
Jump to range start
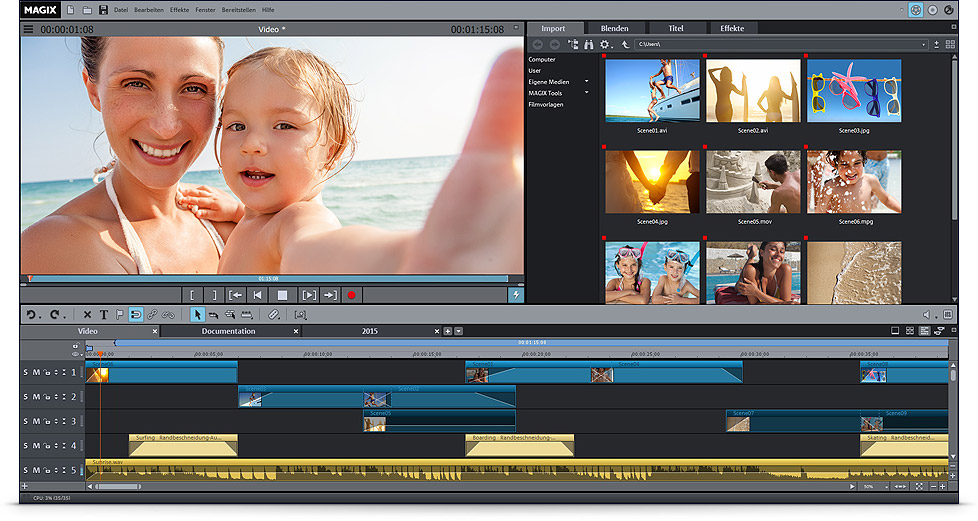coord(236,295)
